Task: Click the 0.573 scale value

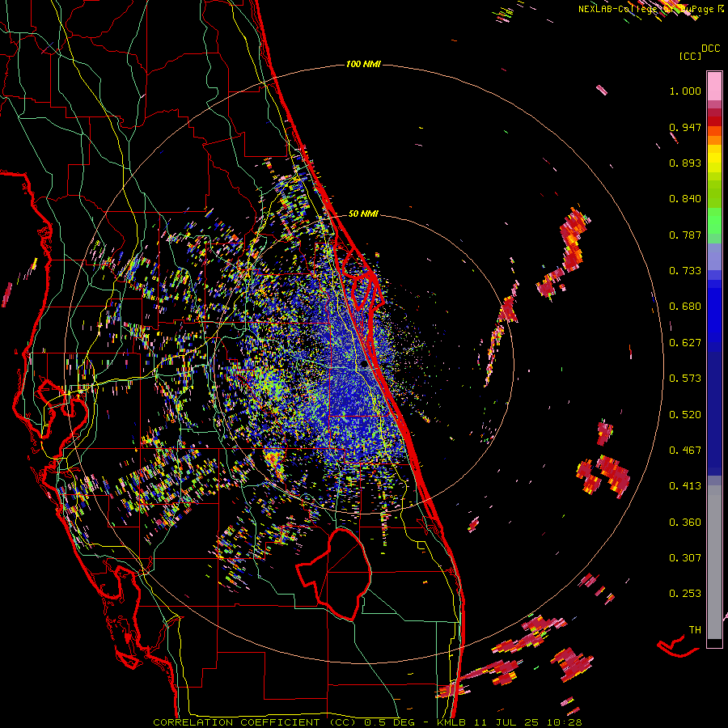Action: pyautogui.click(x=685, y=379)
